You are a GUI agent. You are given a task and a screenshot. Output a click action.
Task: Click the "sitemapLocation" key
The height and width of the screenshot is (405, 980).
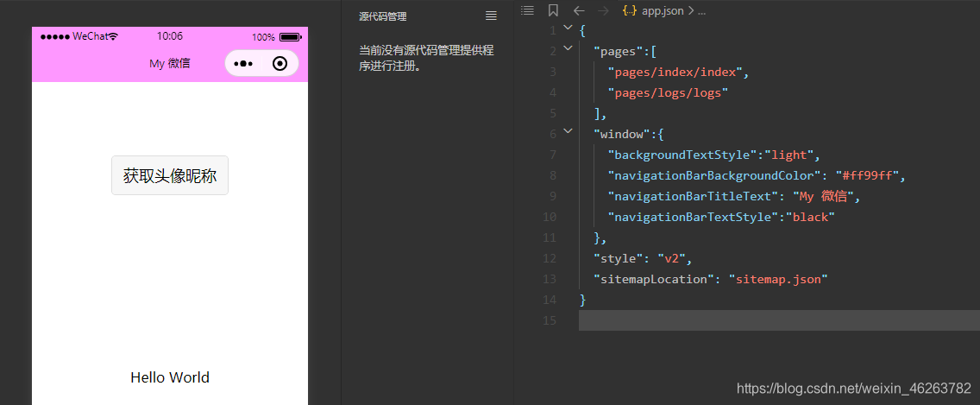pyautogui.click(x=655, y=279)
